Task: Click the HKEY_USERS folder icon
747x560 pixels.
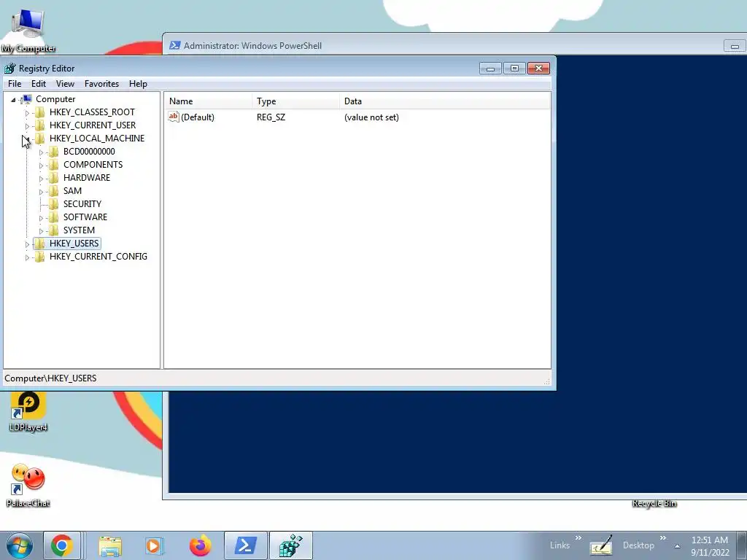Action: coord(40,244)
